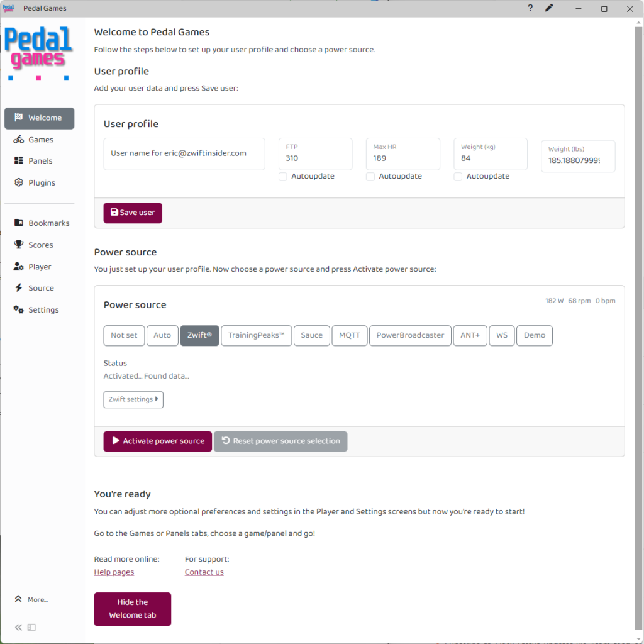644x644 pixels.
Task: Click the Plugins cube icon
Action: (x=19, y=183)
